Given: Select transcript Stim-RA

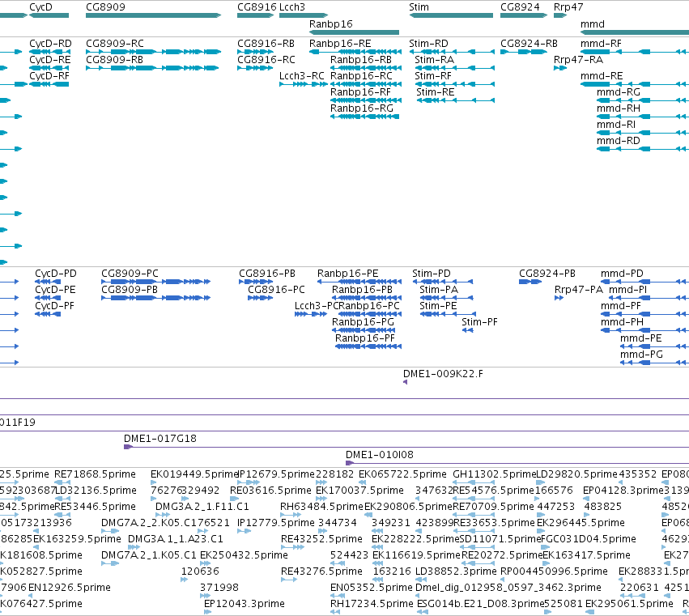Looking at the screenshot, I should click(455, 68).
